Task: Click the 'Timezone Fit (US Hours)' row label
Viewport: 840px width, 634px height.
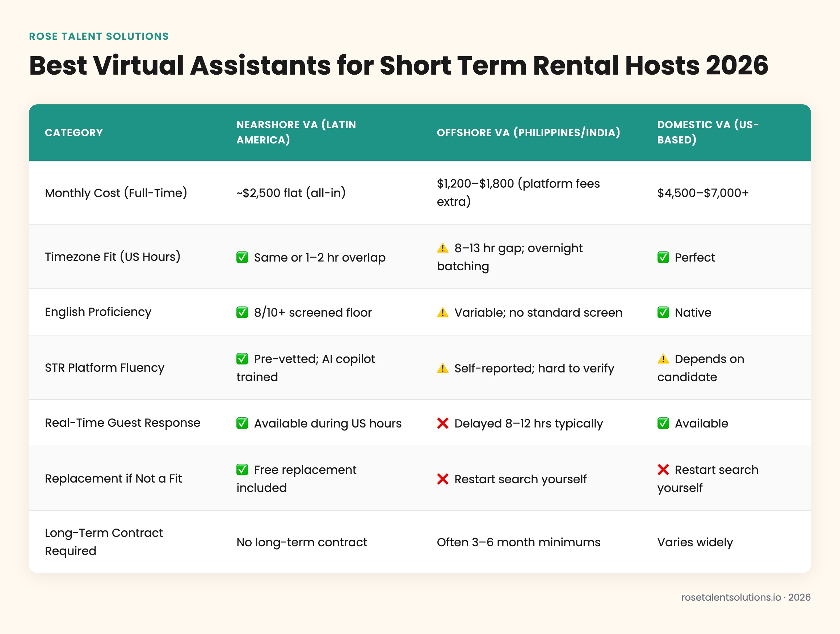Action: (x=112, y=257)
